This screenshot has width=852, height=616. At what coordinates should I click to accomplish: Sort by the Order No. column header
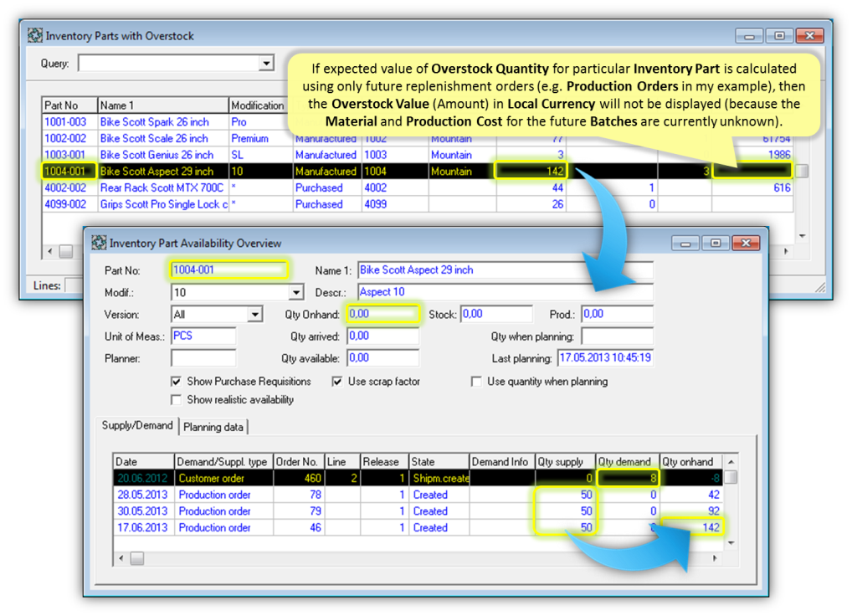(x=298, y=462)
